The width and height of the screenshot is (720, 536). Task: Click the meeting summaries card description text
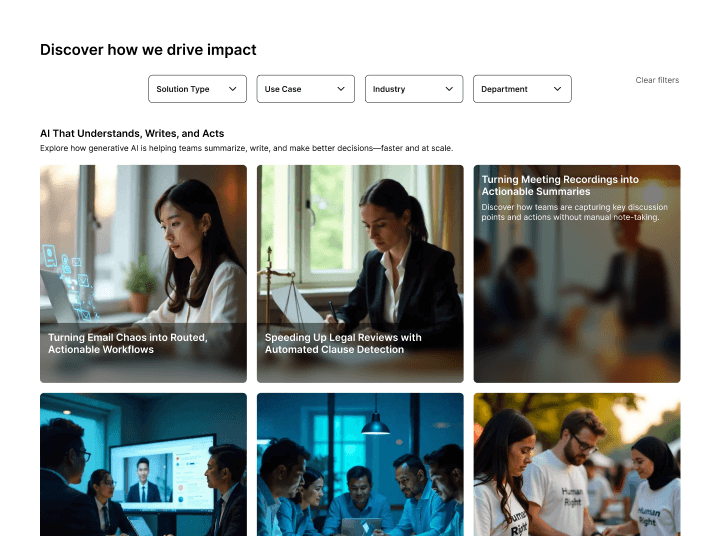[574, 212]
